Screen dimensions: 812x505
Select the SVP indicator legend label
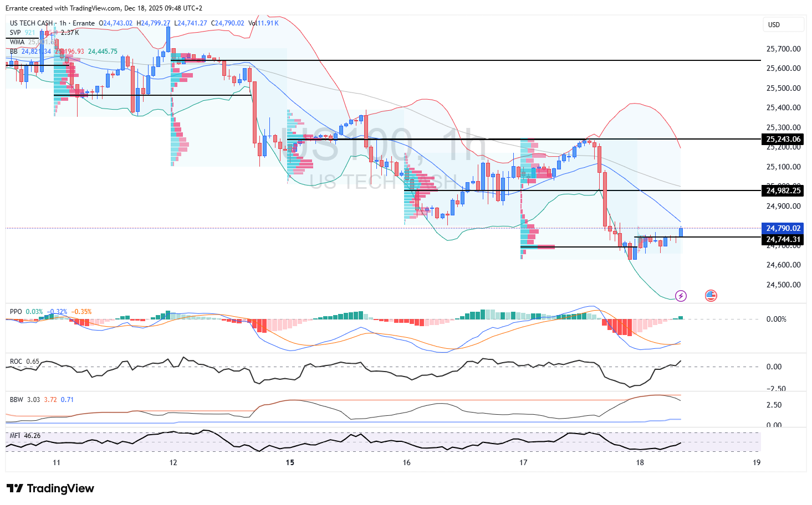pyautogui.click(x=15, y=33)
